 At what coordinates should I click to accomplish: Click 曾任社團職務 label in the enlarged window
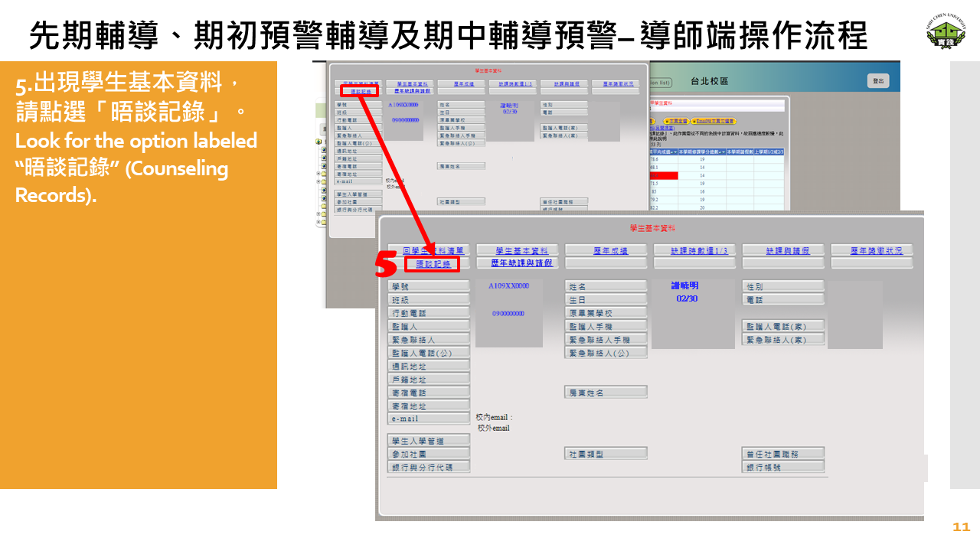(783, 454)
